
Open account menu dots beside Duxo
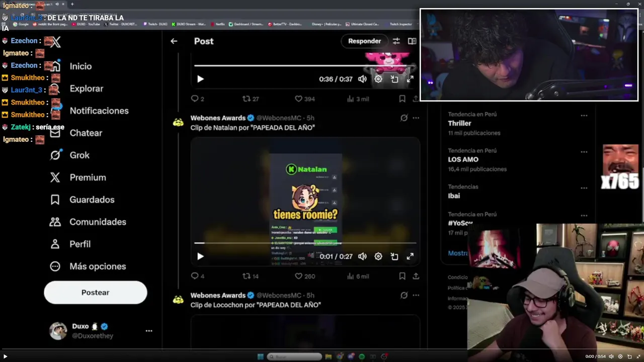149,331
